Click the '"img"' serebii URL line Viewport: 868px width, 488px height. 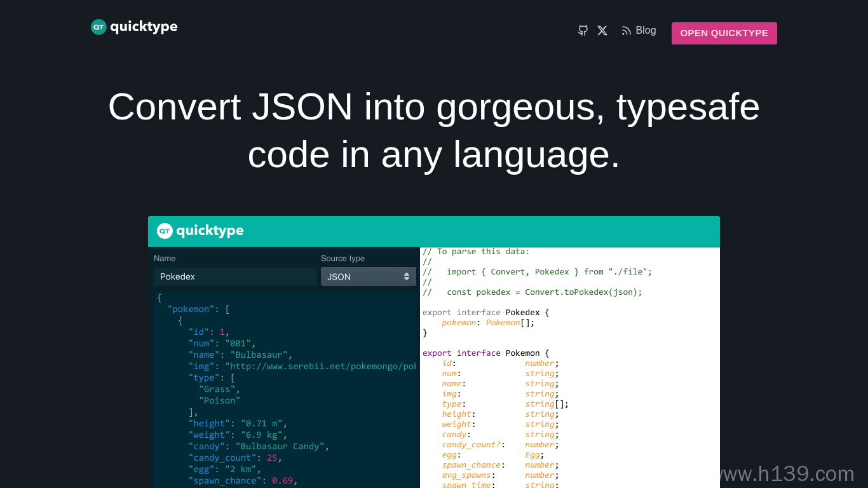pyautogui.click(x=302, y=366)
